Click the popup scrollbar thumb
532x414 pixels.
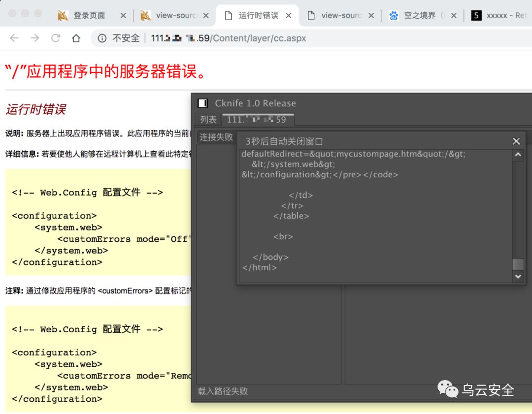[518, 264]
